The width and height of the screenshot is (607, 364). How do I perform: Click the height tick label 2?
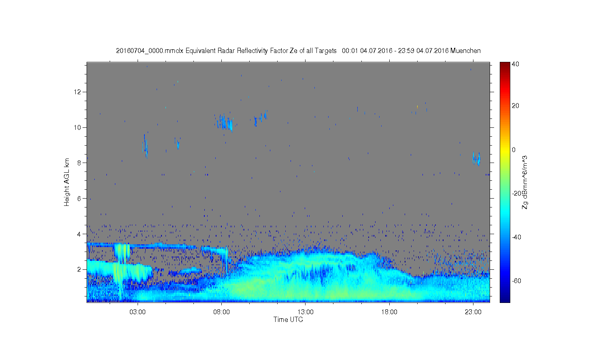pyautogui.click(x=80, y=269)
